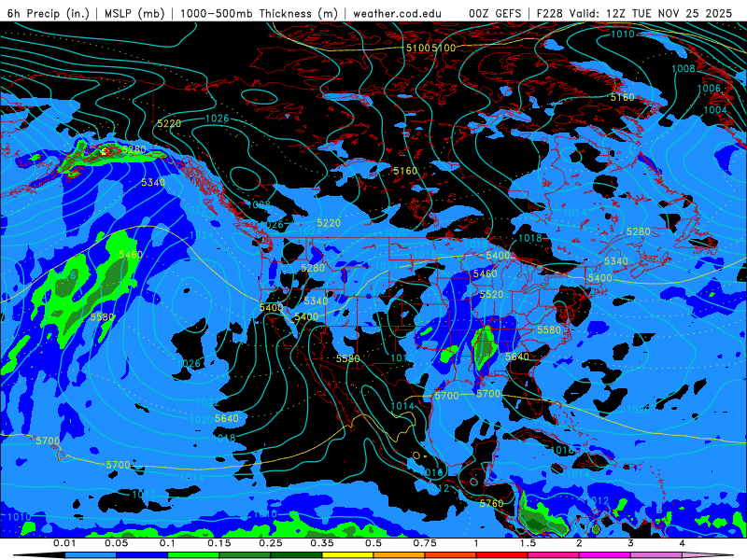Click the 5520 thickness contour label
This screenshot has height=560, width=747.
click(x=492, y=294)
